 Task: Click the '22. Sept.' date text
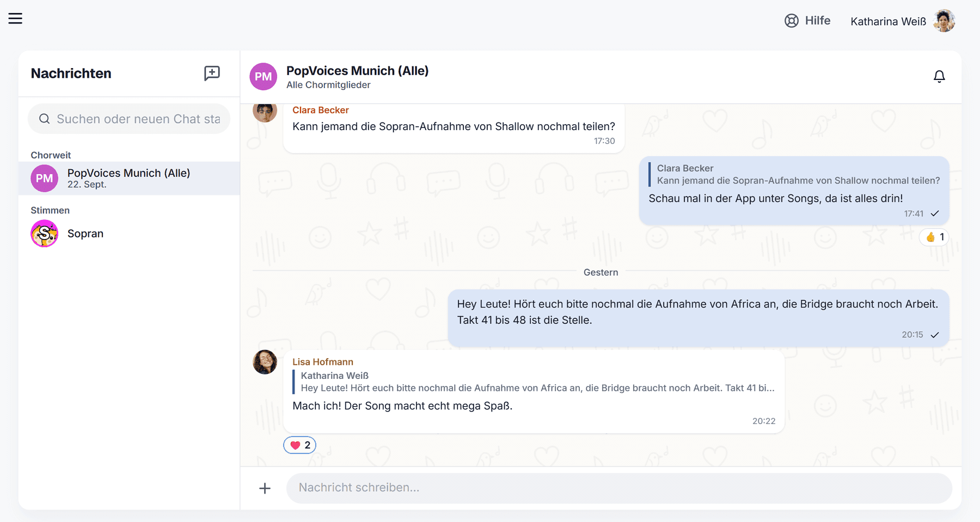(x=87, y=185)
